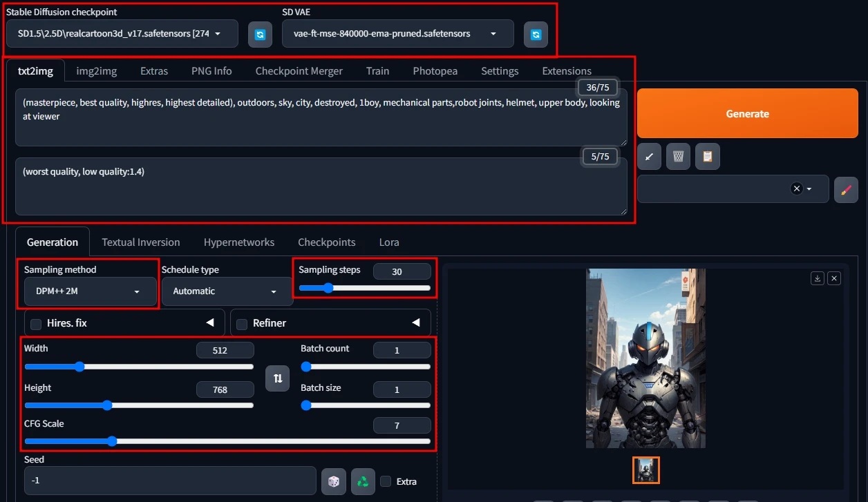Click the 36/75 prompt token counter
Image resolution: width=868 pixels, height=502 pixels.
[598, 87]
